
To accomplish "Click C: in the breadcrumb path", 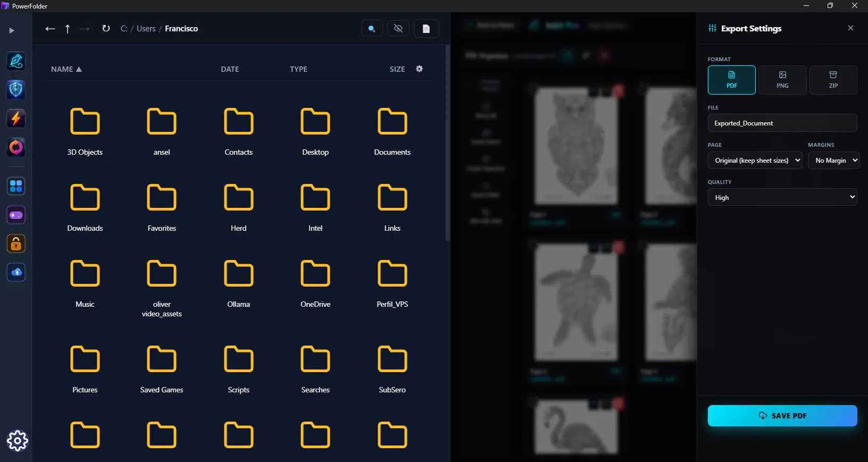I will pyautogui.click(x=124, y=29).
